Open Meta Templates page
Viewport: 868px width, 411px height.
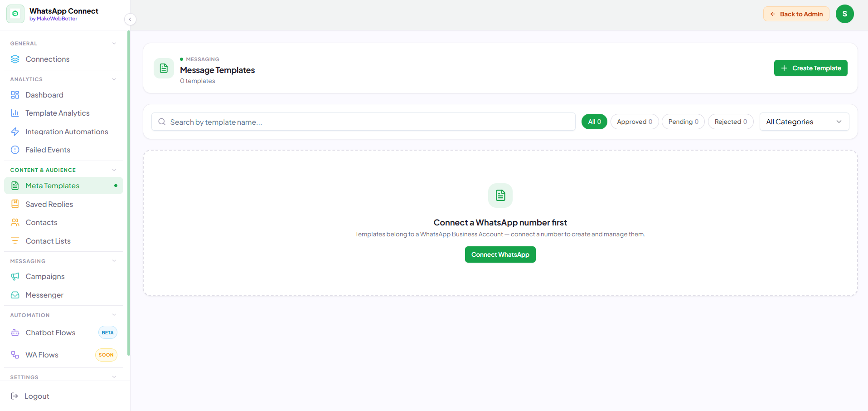(63, 186)
